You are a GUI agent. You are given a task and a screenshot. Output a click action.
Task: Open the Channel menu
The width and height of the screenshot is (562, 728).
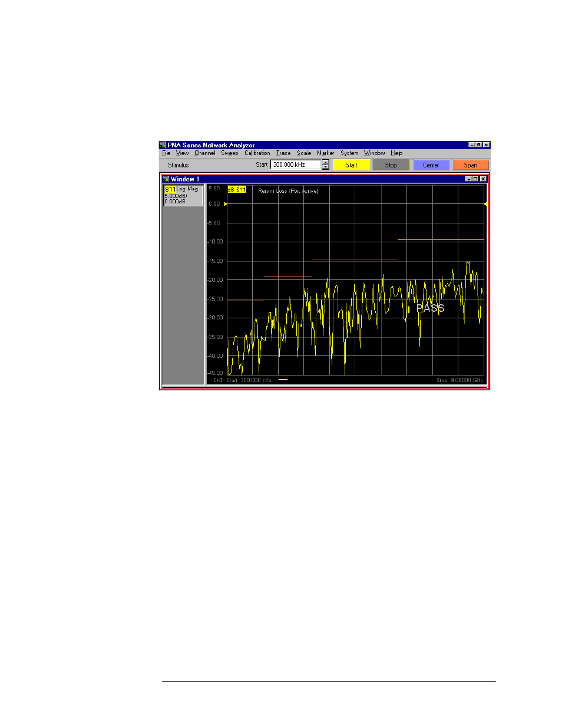(204, 153)
